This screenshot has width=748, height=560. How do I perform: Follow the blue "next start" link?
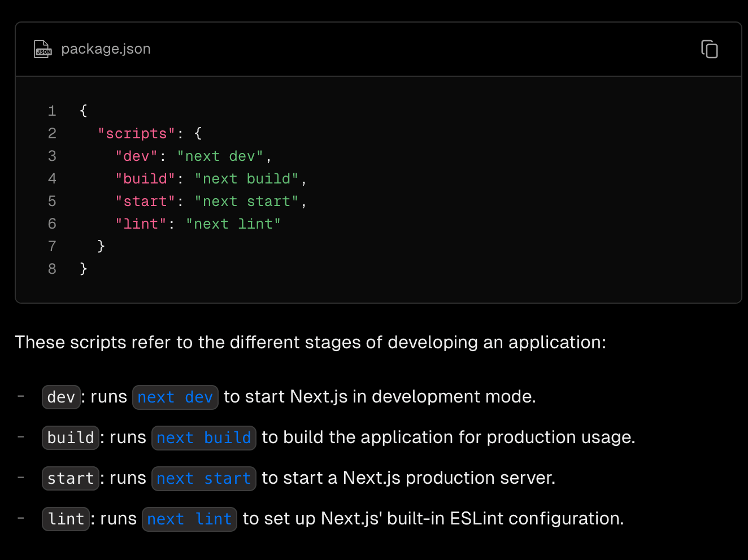203,479
